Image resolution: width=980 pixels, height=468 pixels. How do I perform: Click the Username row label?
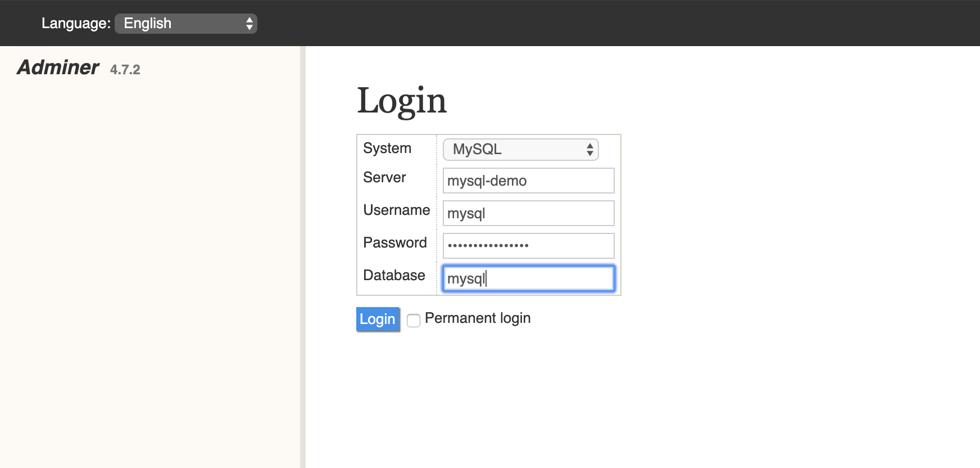click(x=396, y=210)
